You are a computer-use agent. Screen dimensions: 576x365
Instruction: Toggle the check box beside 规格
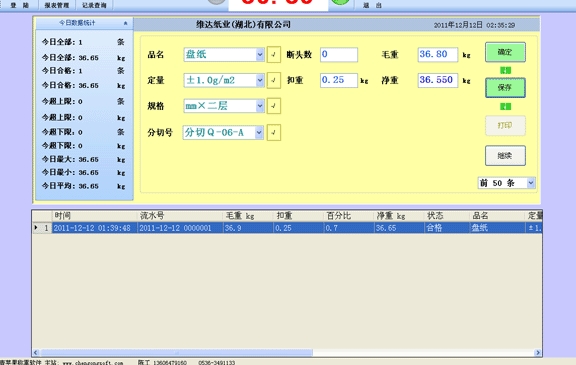coord(274,106)
